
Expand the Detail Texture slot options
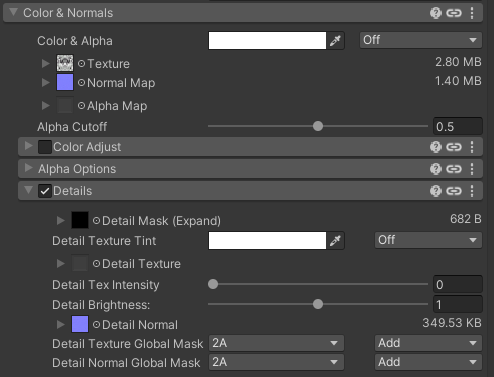click(60, 264)
